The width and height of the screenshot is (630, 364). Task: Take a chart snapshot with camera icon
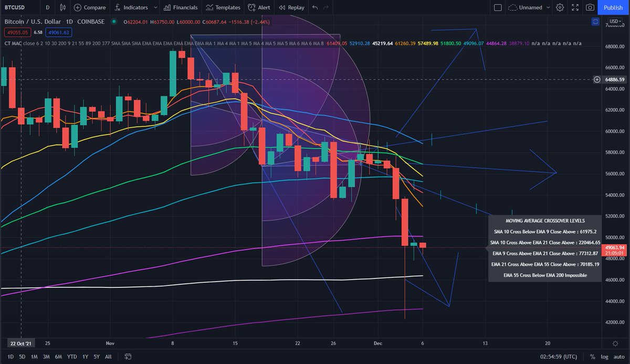(x=590, y=7)
